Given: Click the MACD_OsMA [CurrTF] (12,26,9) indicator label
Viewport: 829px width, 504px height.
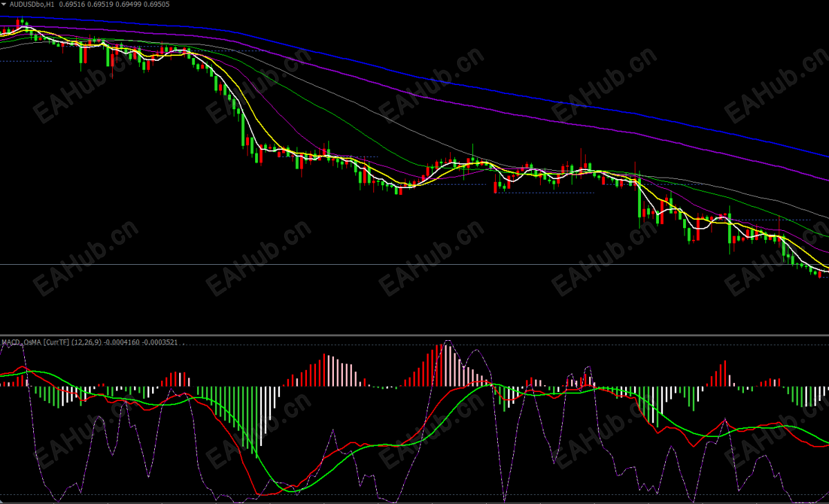Looking at the screenshot, I should point(51,342).
